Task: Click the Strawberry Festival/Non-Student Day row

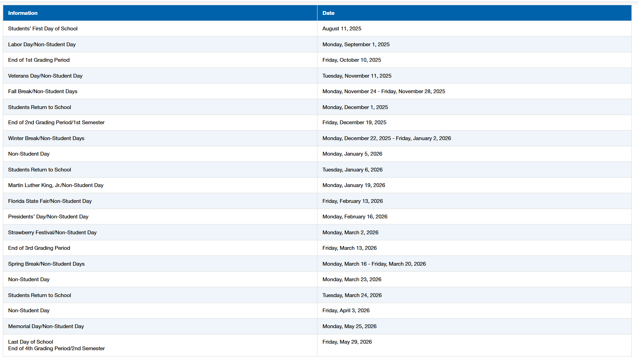Action: 52,232
